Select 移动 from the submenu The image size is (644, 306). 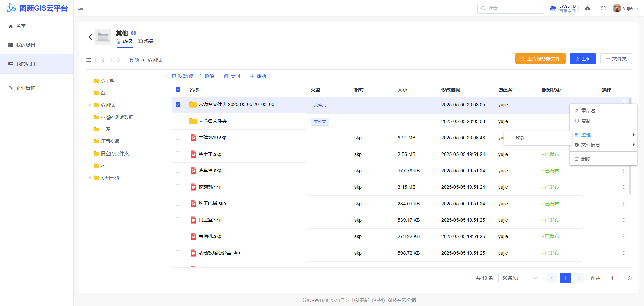(x=538, y=138)
